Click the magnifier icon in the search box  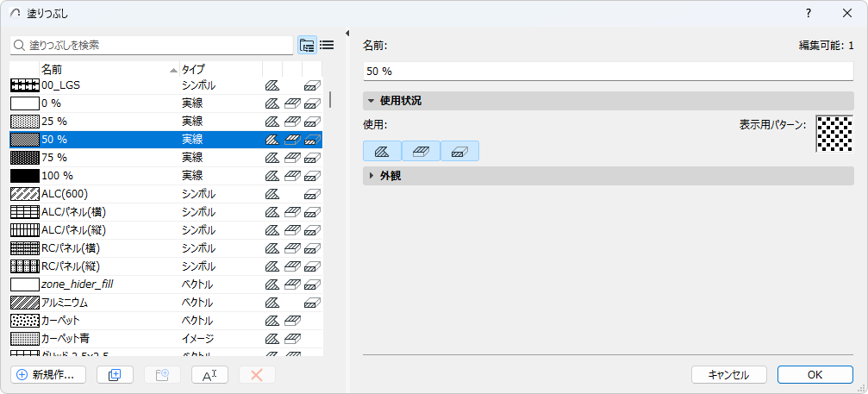coord(20,46)
